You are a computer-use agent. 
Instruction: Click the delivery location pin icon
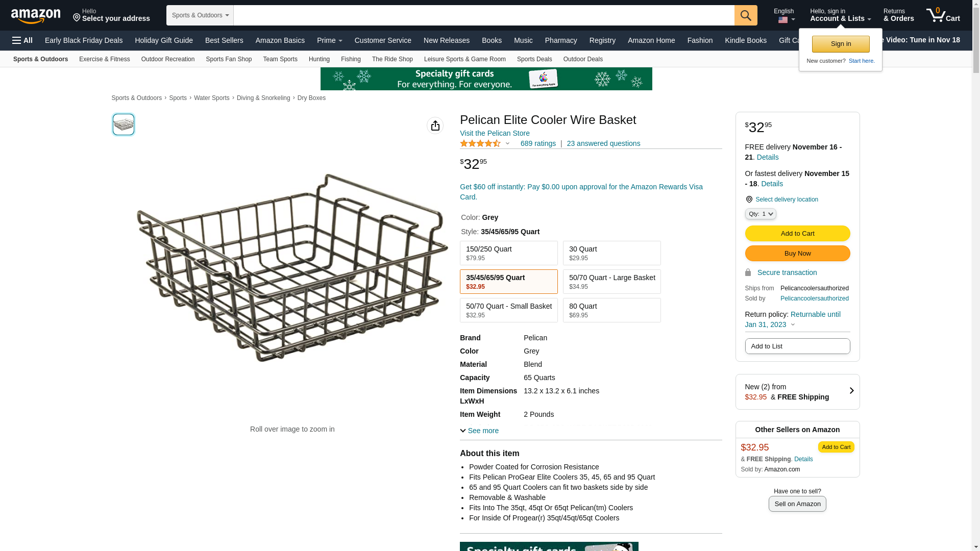point(749,199)
